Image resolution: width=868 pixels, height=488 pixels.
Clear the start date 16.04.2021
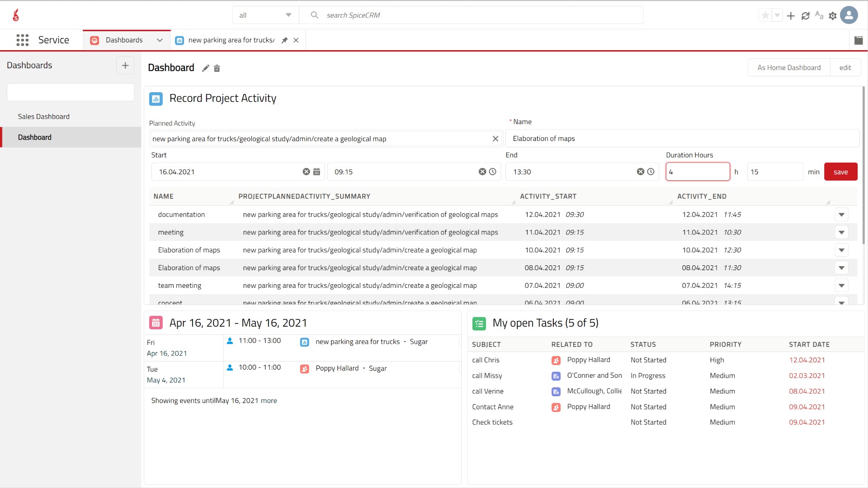tap(306, 172)
